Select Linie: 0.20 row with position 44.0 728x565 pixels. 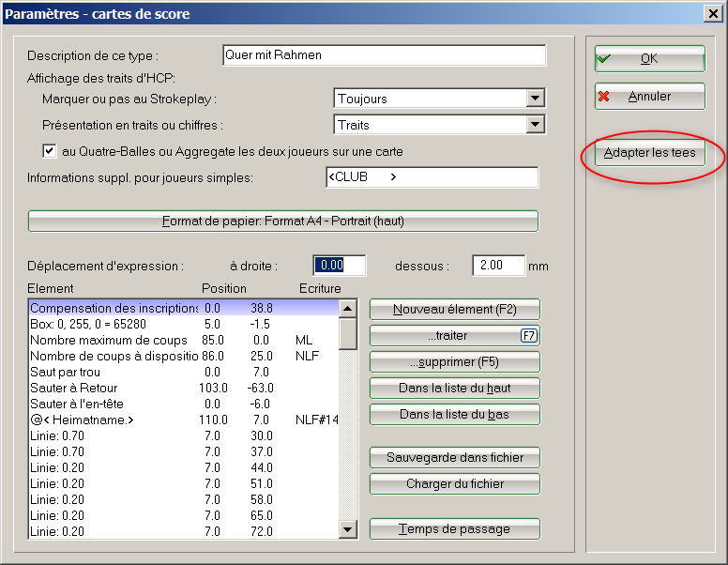point(184,467)
